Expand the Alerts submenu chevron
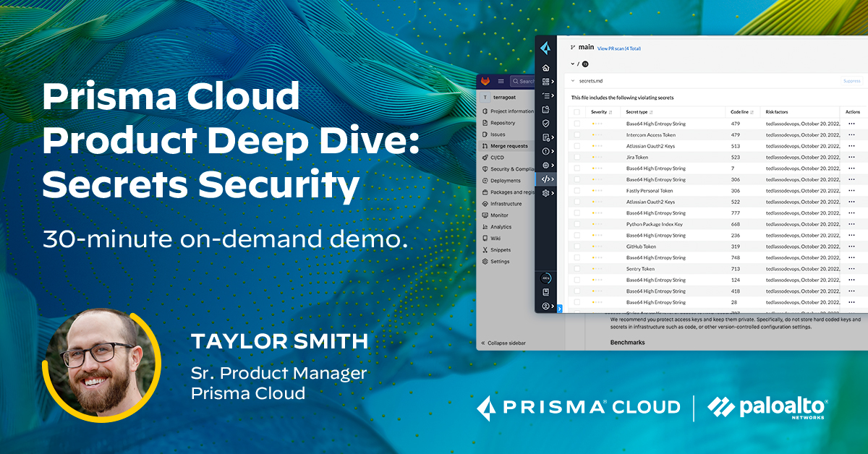Image resolution: width=868 pixels, height=454 pixels. (553, 151)
